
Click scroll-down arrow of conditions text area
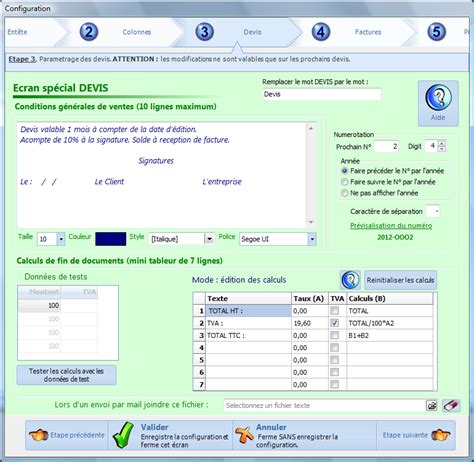(x=311, y=222)
